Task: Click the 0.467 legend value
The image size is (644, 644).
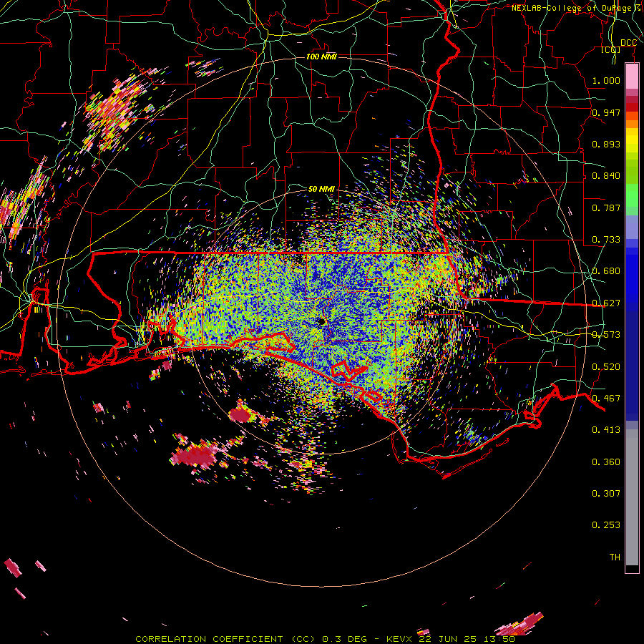Action: pos(606,399)
